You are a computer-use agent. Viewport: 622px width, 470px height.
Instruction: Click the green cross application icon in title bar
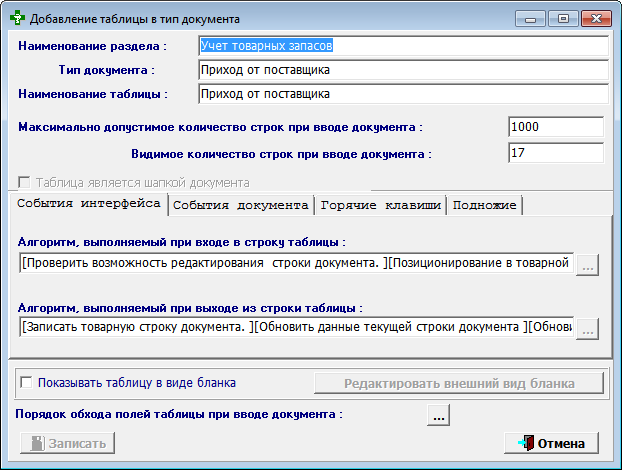tap(17, 18)
